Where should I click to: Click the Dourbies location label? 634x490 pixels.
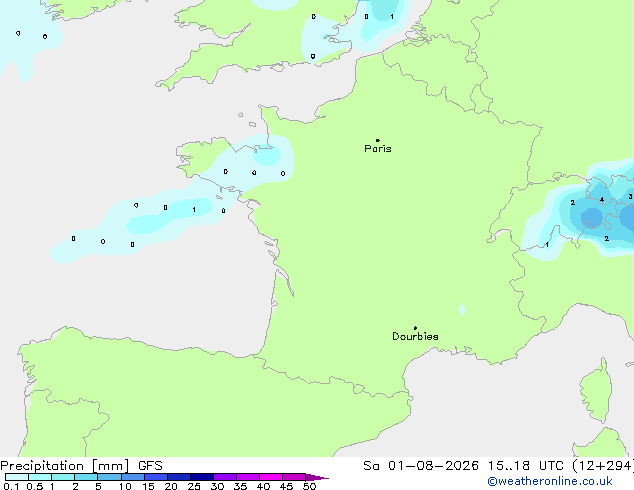click(x=415, y=336)
